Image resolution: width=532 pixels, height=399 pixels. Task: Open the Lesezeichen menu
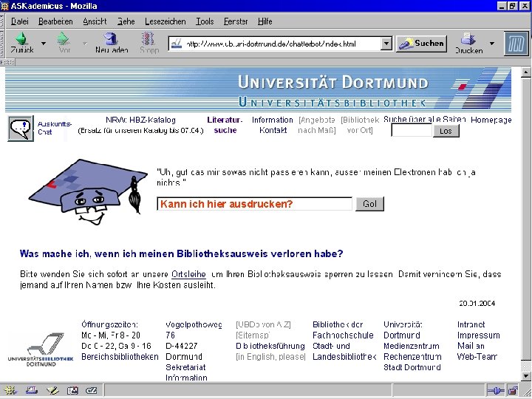click(x=166, y=21)
